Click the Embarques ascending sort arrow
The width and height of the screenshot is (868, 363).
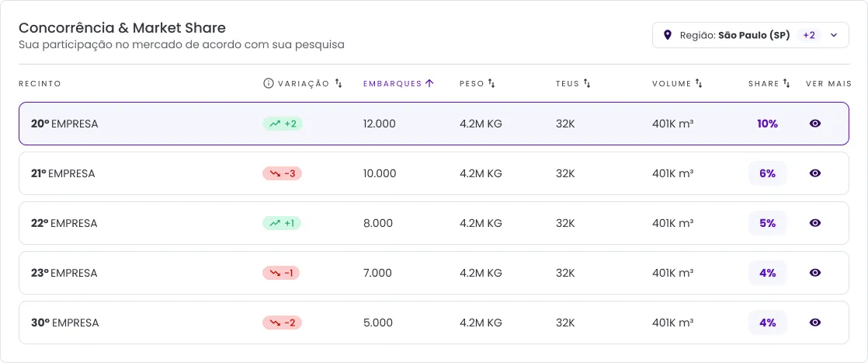429,83
